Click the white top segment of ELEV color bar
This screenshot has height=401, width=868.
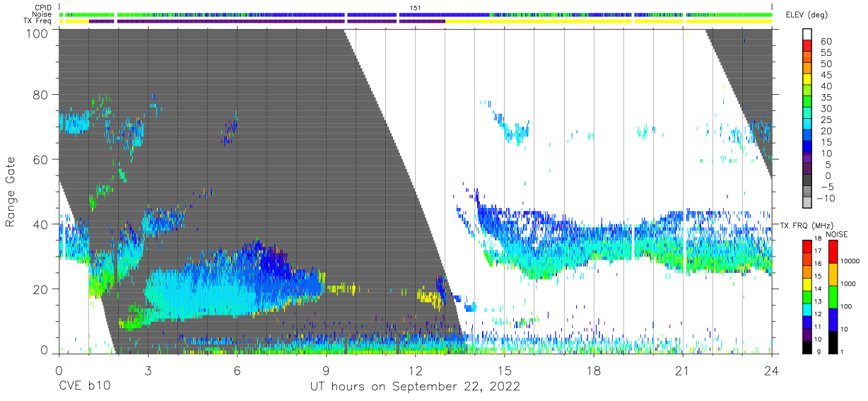(807, 33)
